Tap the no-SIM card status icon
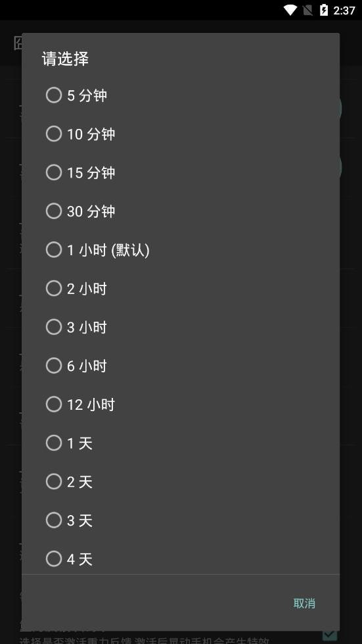The image size is (362, 644). point(307,11)
